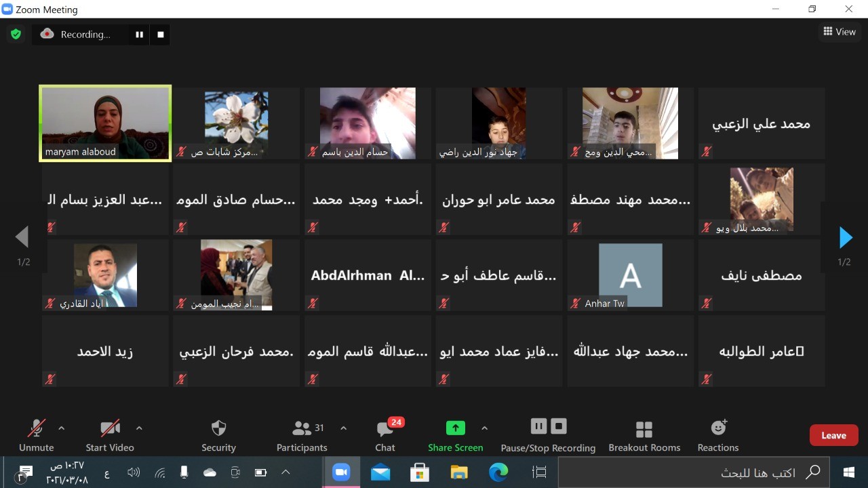Viewport: 868px width, 488px height.
Task: Start Video with the camera button
Action: click(110, 435)
